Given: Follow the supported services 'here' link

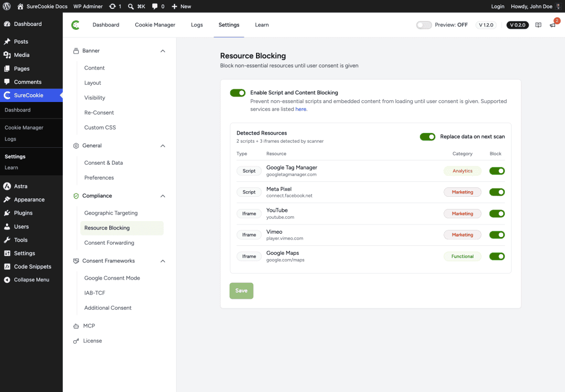Looking at the screenshot, I should tap(301, 109).
